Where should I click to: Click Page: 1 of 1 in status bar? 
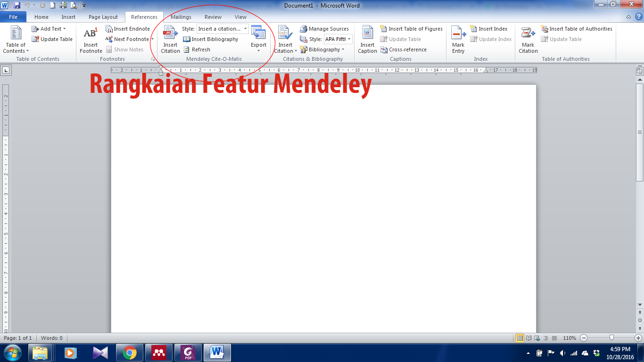(x=18, y=338)
